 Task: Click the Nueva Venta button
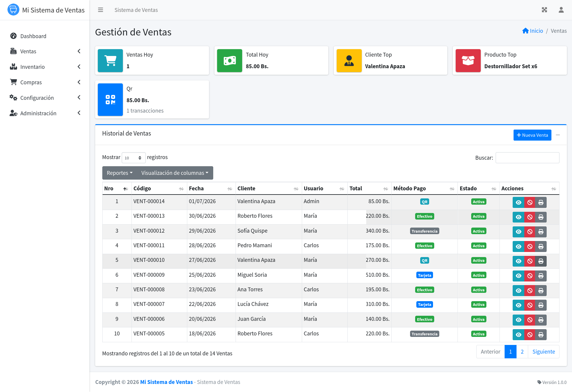[x=532, y=135]
